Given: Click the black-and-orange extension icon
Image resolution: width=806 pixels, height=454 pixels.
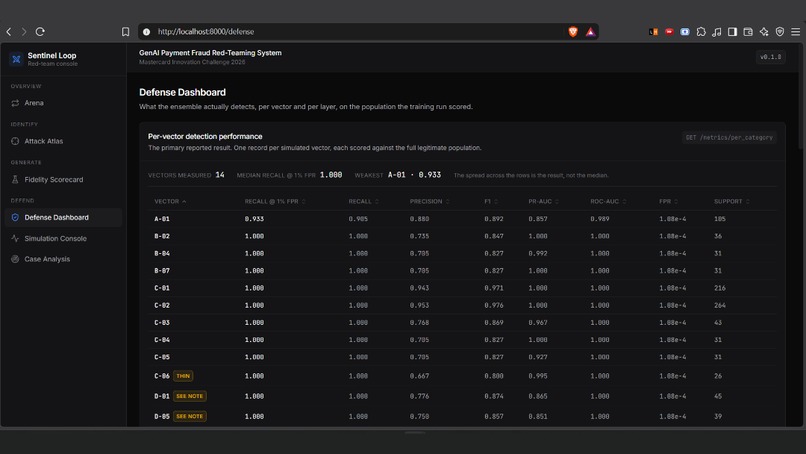Looking at the screenshot, I should tap(653, 32).
